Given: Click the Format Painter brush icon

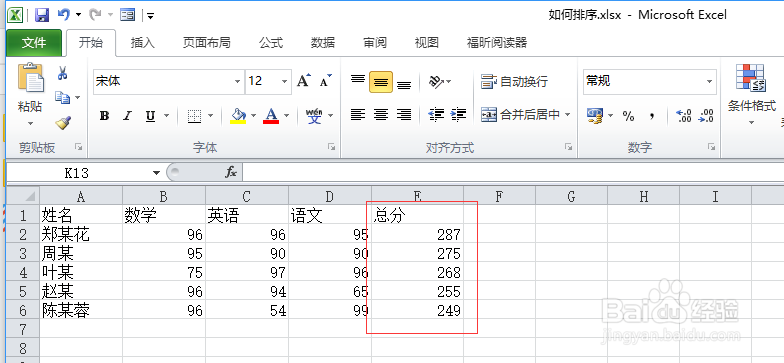Looking at the screenshot, I should pos(64,122).
